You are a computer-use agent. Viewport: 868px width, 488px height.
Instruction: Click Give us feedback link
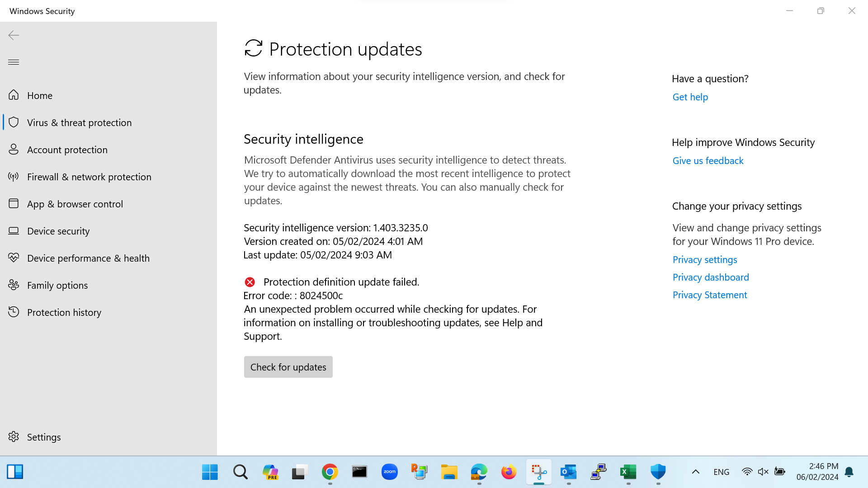coord(708,161)
